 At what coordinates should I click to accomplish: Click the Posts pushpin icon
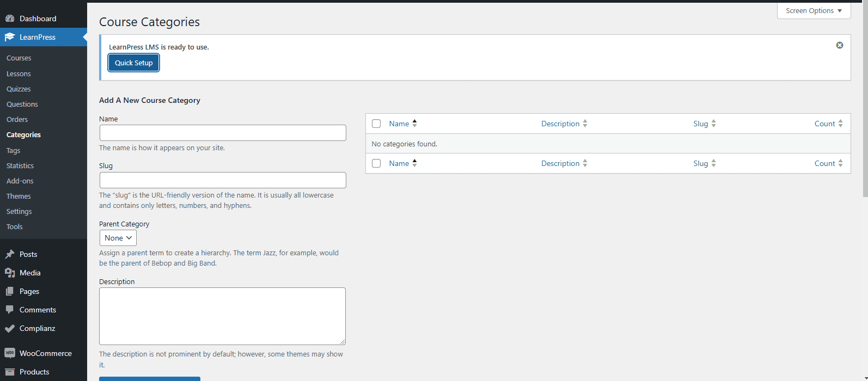tap(10, 254)
